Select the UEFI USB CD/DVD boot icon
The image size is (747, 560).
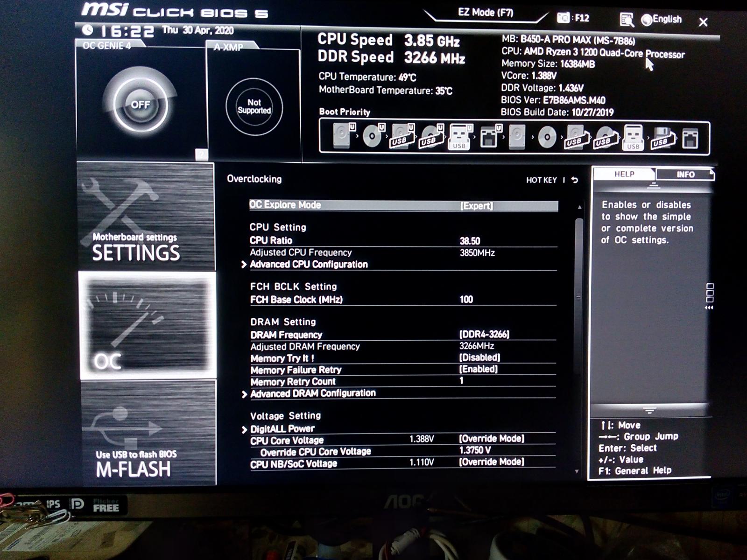(431, 137)
